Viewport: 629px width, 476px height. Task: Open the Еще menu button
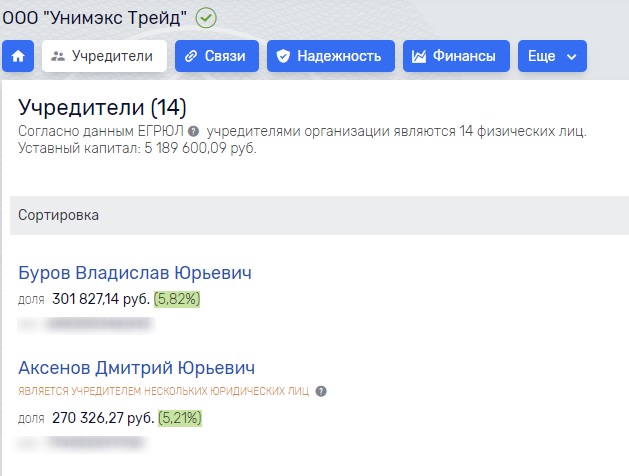click(x=552, y=56)
